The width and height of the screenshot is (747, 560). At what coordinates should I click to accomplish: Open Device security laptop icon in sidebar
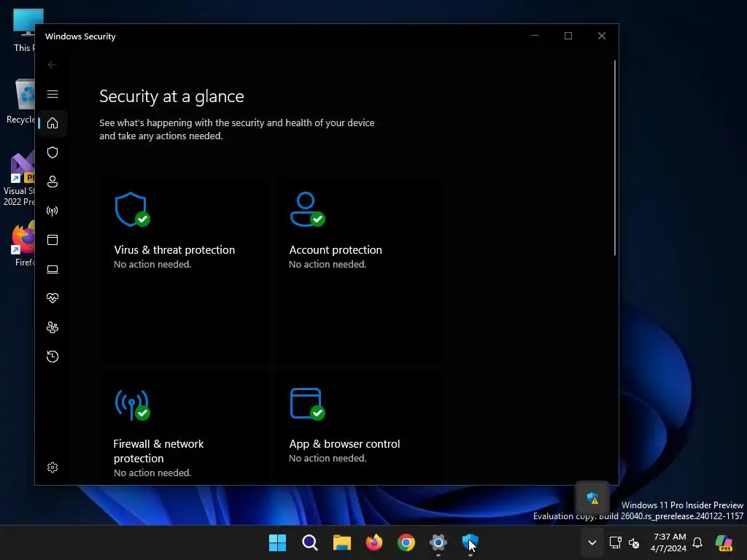pos(53,269)
